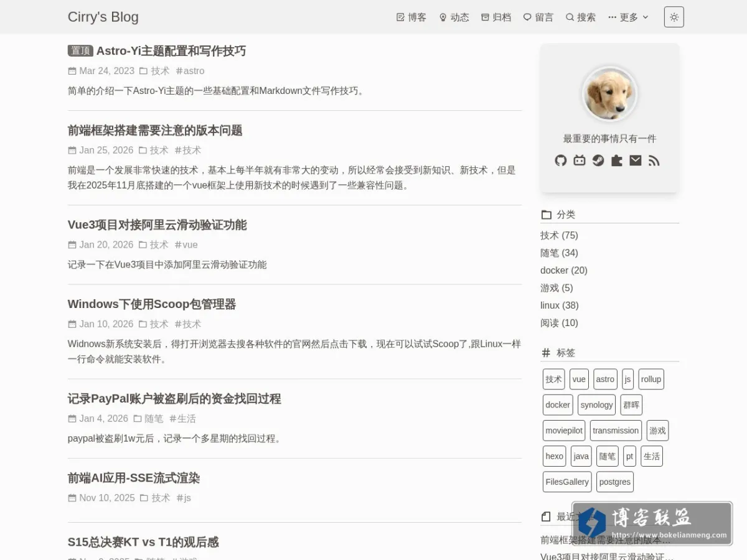
Task: Click the rollup tag chip
Action: pos(651,379)
